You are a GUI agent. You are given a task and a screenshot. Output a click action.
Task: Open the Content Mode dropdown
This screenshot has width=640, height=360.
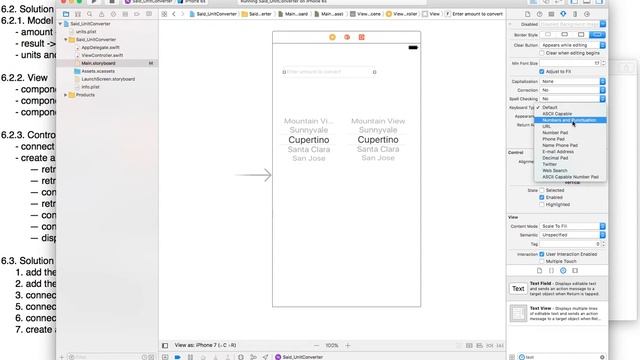pyautogui.click(x=573, y=226)
